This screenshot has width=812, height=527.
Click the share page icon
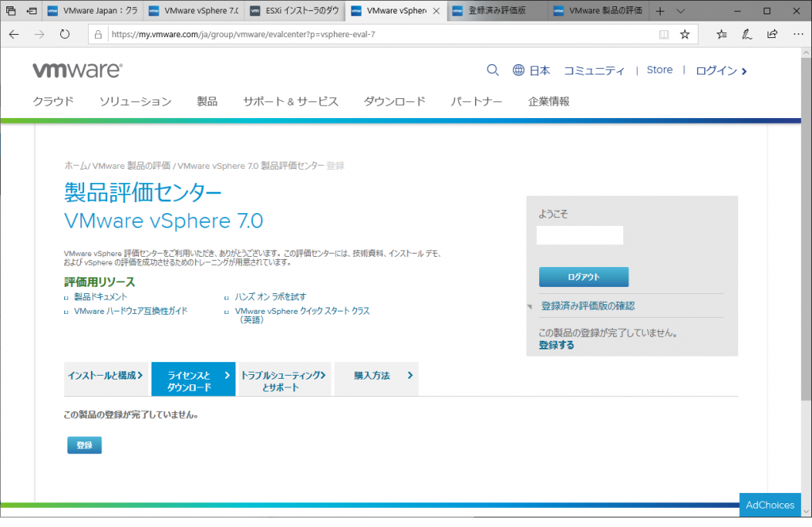click(x=772, y=34)
